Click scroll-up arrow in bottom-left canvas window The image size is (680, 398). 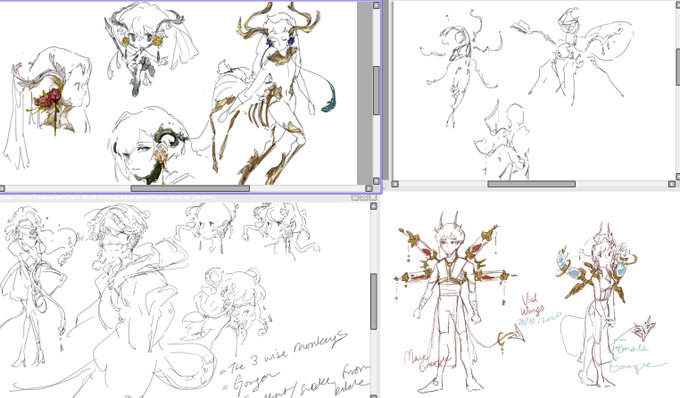tap(373, 206)
